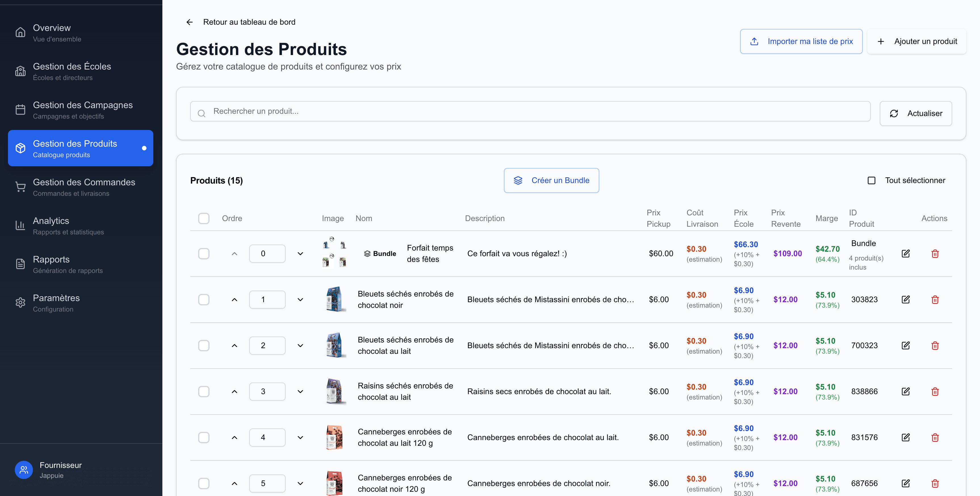Open Paramètres with the gear icon

click(x=20, y=302)
